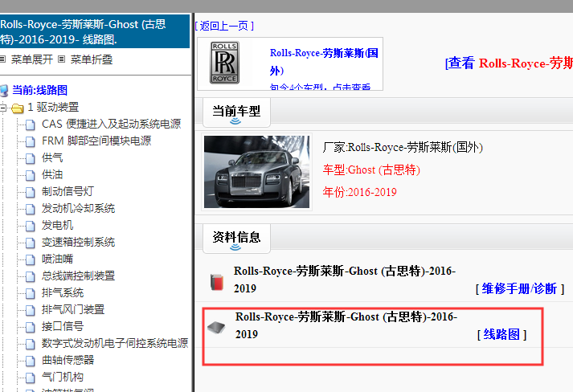The image size is (573, 392).
Task: Open 排气风门装置 entry
Action: (x=73, y=309)
